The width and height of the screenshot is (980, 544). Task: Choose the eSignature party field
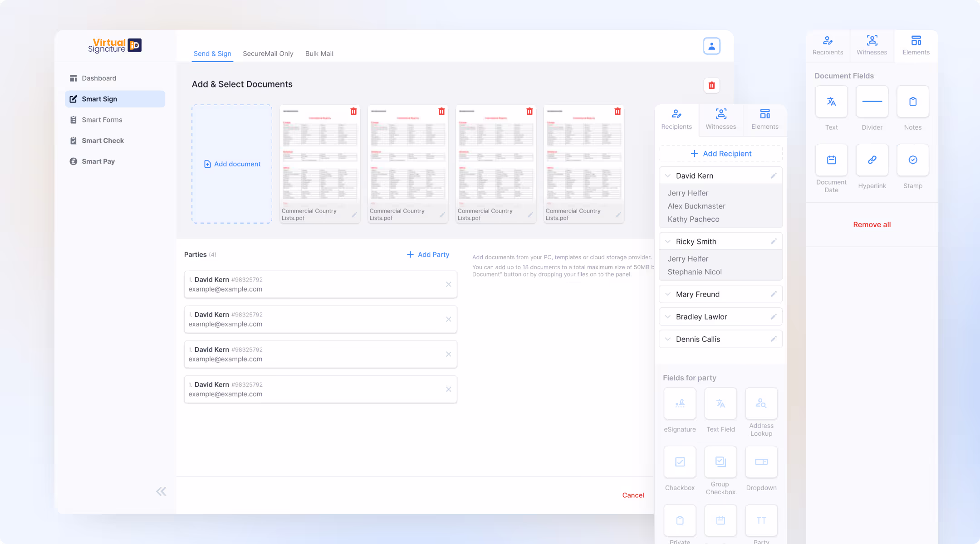680,403
